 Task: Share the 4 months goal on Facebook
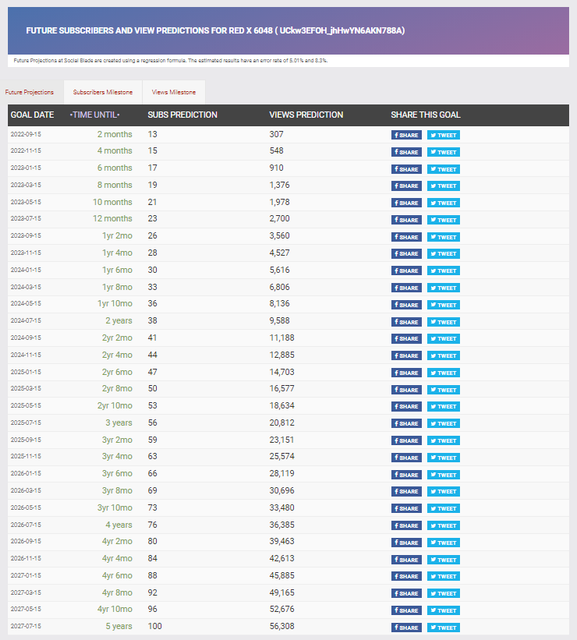click(x=406, y=152)
